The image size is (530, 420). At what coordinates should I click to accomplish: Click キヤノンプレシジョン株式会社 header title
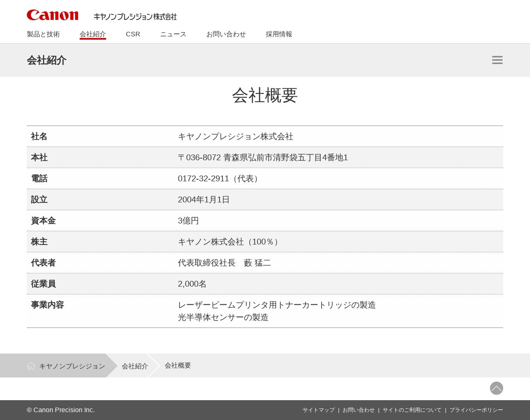(135, 17)
